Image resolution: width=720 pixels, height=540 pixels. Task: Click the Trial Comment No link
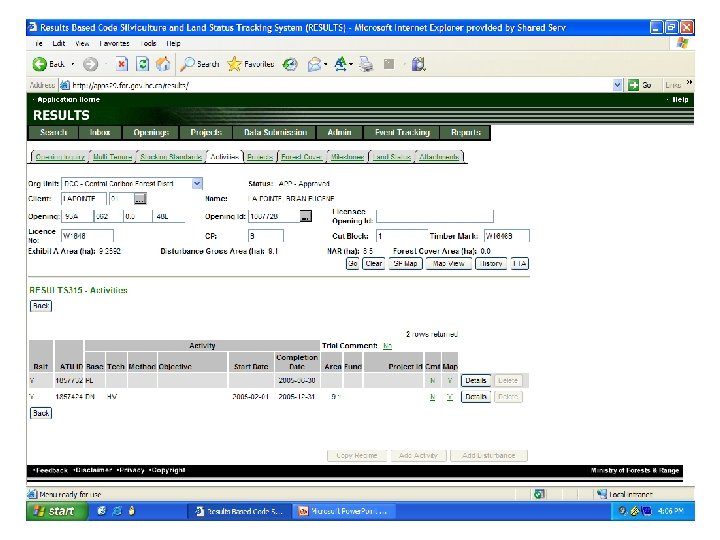point(387,346)
